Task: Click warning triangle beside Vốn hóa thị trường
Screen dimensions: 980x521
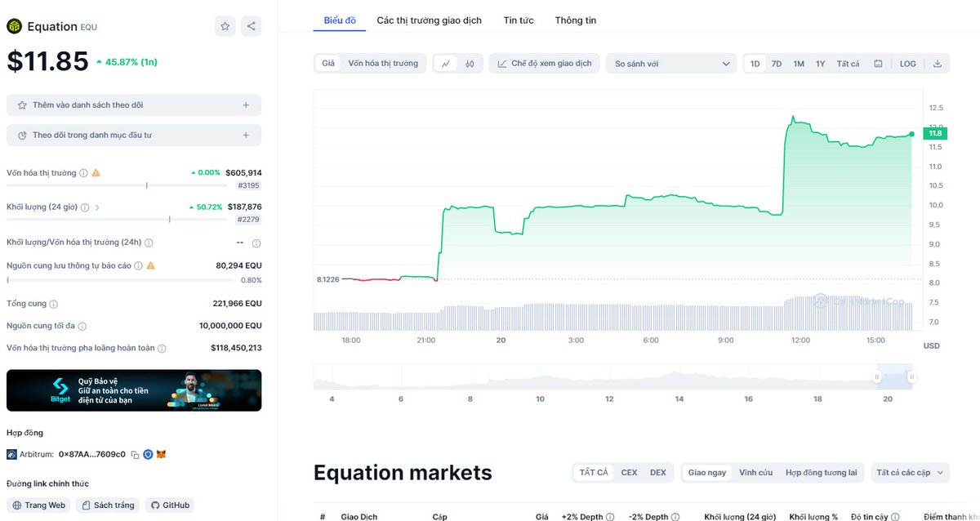Action: (x=96, y=173)
